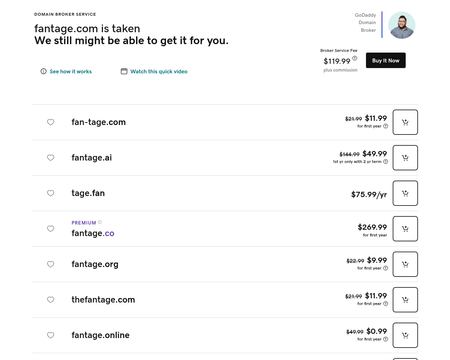This screenshot has width=450, height=360.
Task: Open Watch this quick video link
Action: point(159,71)
